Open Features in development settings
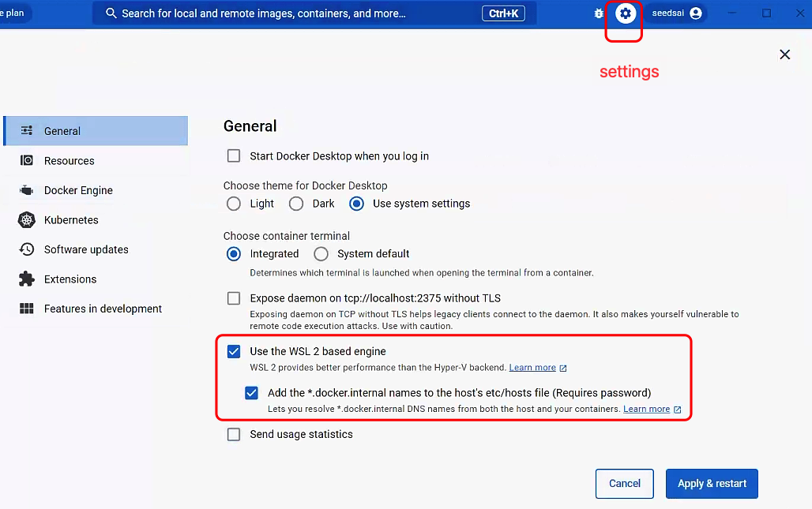 click(96, 309)
